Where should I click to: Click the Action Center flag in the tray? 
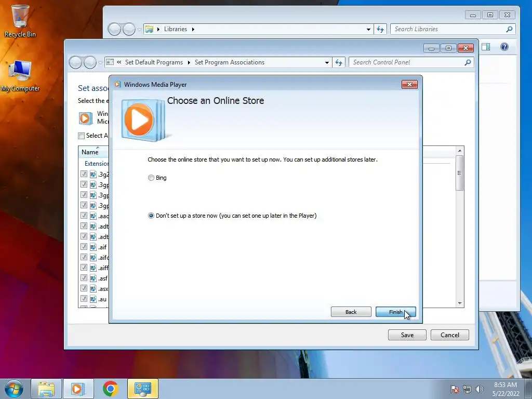point(455,389)
